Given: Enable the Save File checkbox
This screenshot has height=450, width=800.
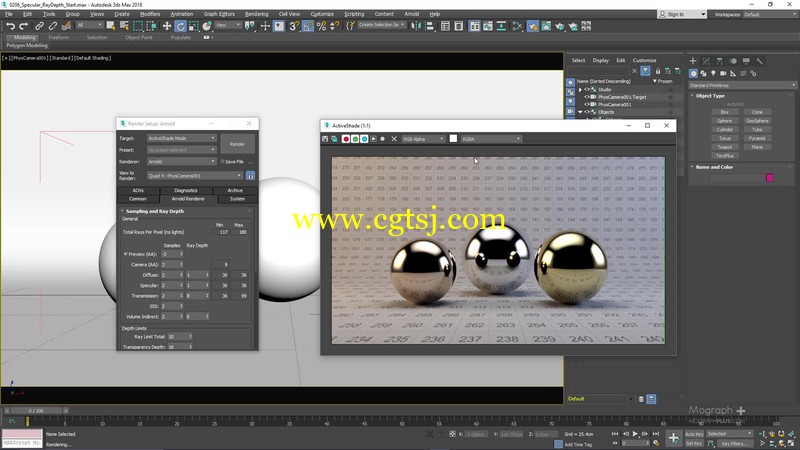Looking at the screenshot, I should point(222,161).
